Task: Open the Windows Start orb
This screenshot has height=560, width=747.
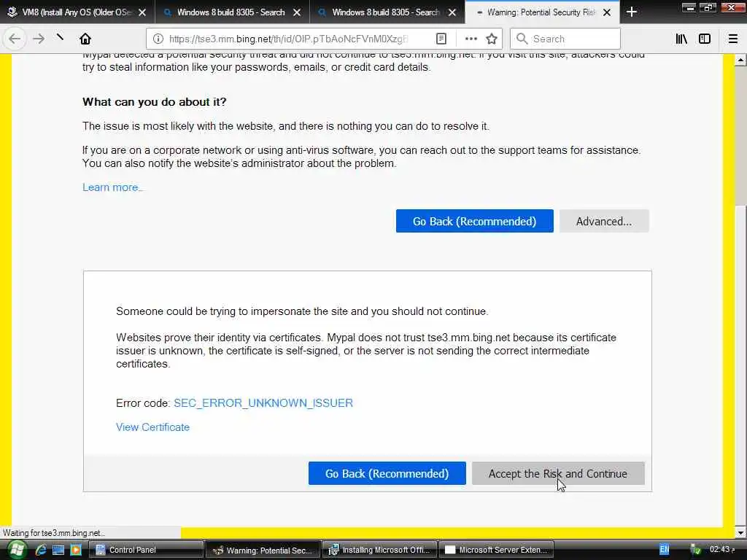Action: coord(16,550)
